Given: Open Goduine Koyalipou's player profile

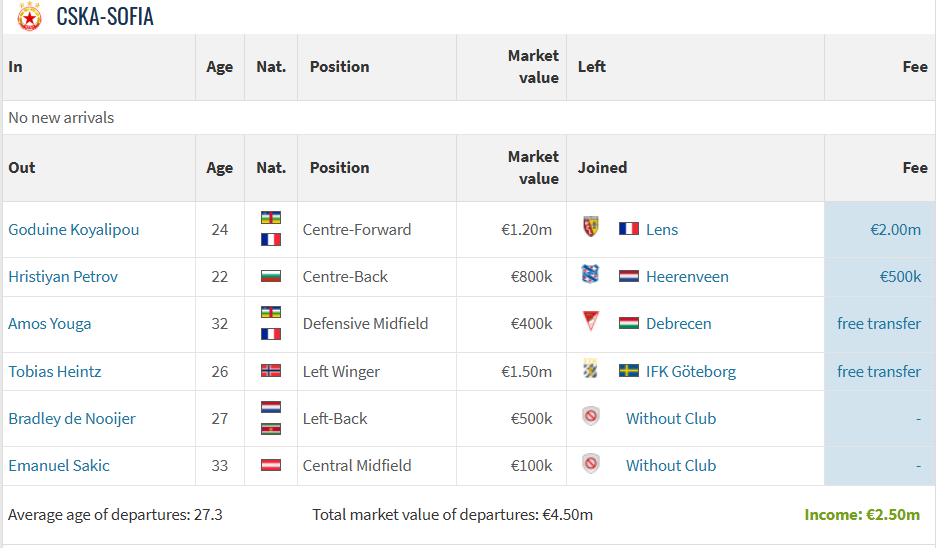Looking at the screenshot, I should (x=74, y=229).
